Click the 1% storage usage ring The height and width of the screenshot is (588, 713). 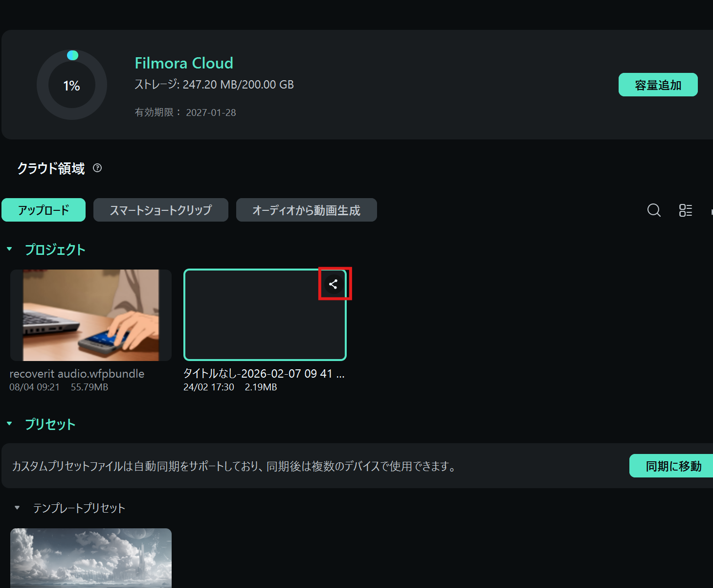(72, 85)
